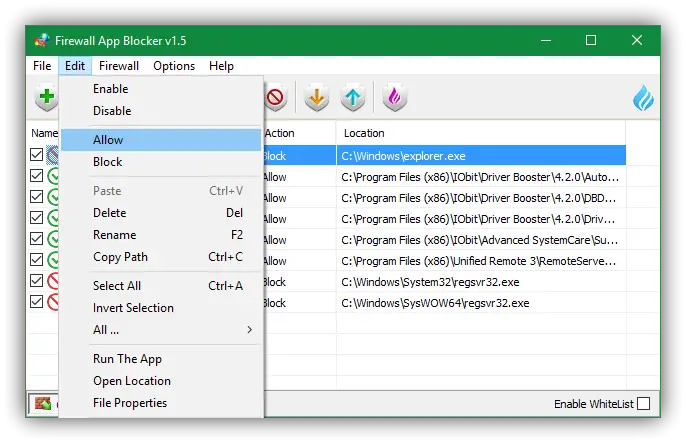Close the Firewall App Blocker window
The width and height of the screenshot is (686, 443).
[x=637, y=41]
